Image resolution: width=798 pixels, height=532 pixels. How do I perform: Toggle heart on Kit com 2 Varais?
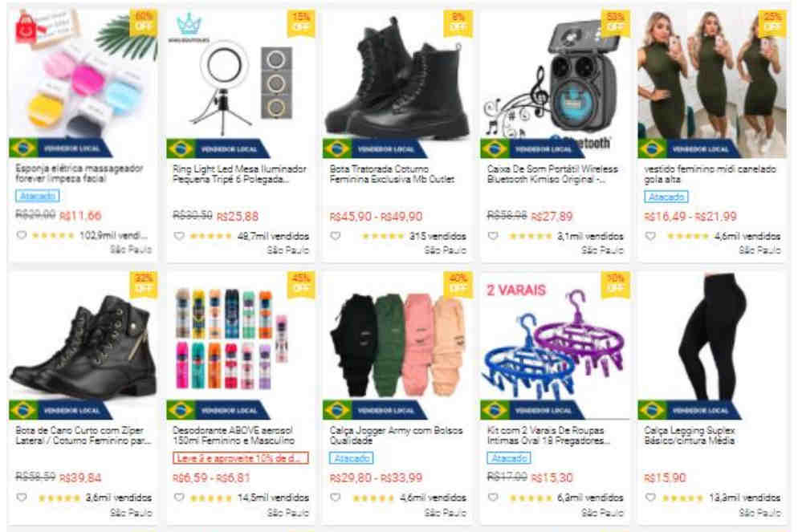tap(493, 497)
